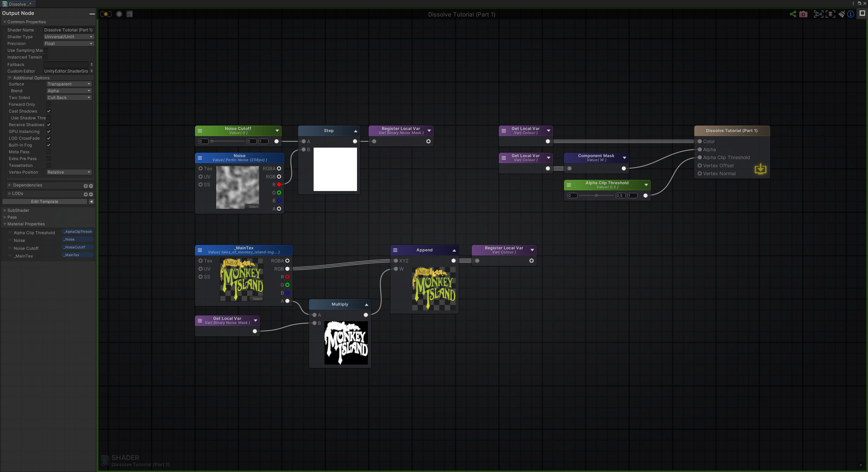Screen dimensions: 868x472
Task: Click the yellow save icon on output node
Action: (x=760, y=169)
